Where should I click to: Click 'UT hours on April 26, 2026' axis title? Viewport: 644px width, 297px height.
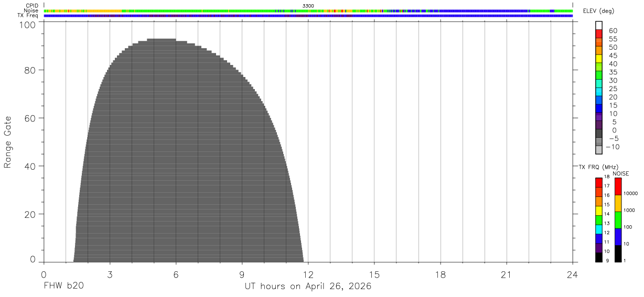tap(308, 287)
